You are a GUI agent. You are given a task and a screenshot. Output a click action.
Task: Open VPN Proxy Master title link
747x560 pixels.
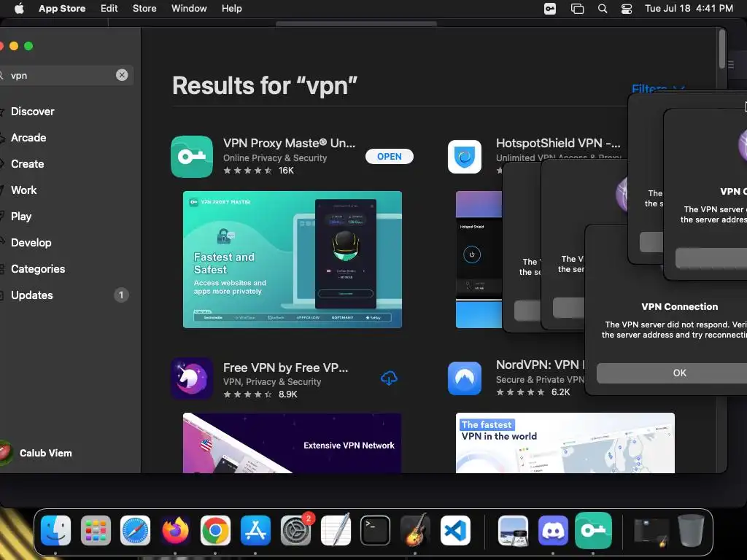click(289, 143)
